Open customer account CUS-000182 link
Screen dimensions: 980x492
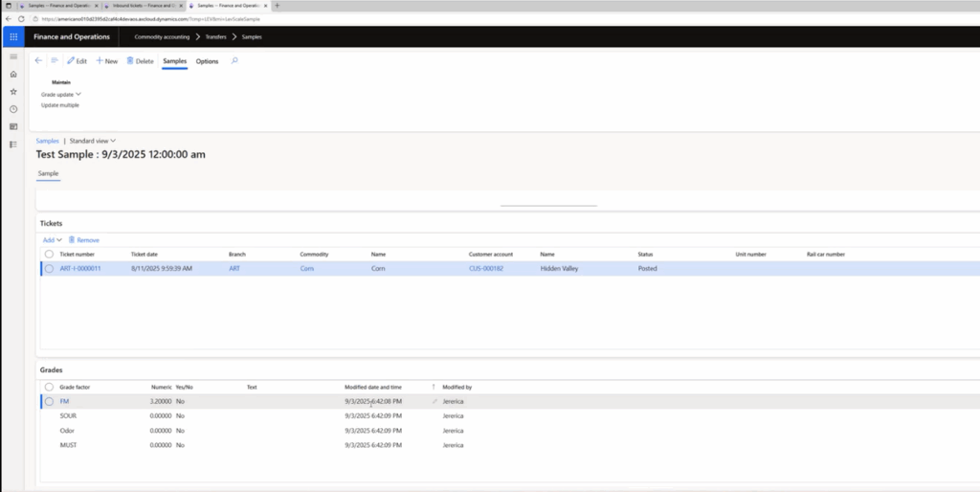(x=485, y=269)
